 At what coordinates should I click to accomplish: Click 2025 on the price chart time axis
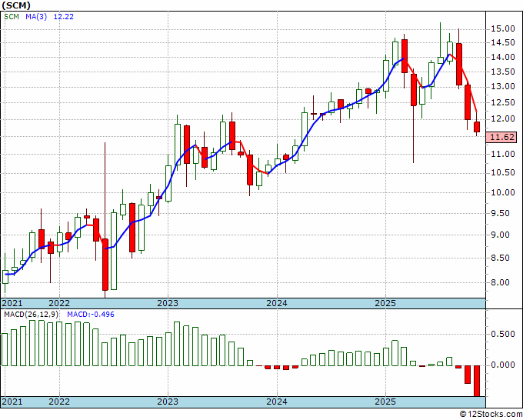[385, 304]
